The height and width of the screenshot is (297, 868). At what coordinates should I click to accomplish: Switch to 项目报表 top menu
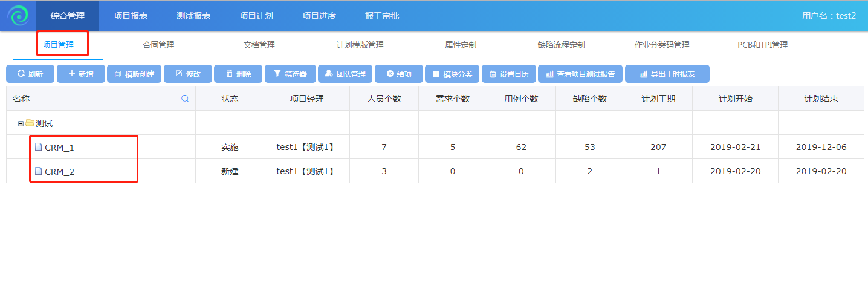131,16
